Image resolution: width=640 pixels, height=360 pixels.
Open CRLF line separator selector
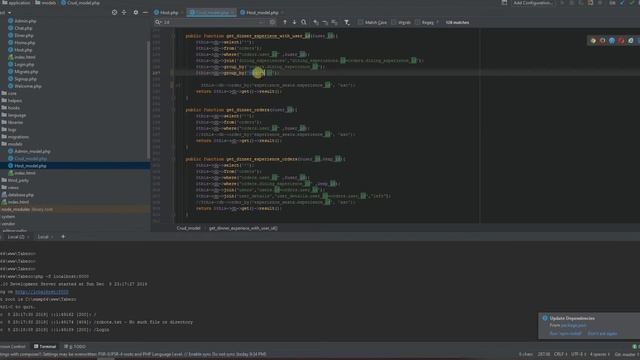560,354
